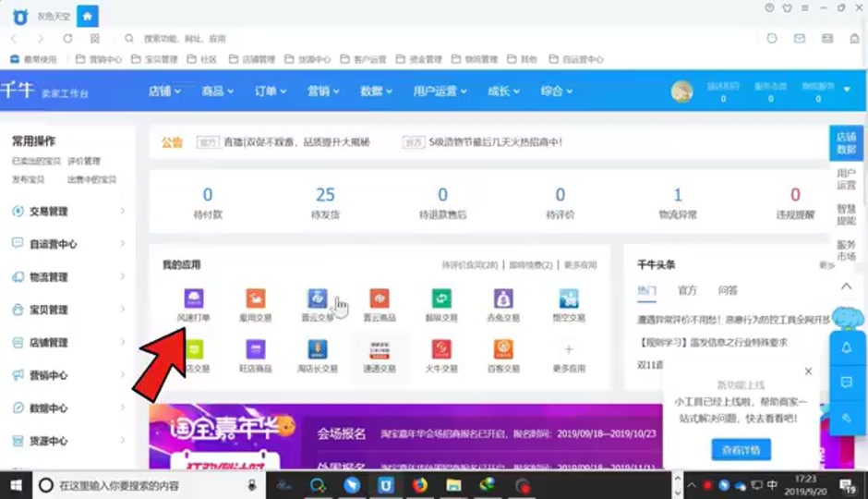Open the 百客交易 orange app icon
Screen dimensions: 868x499
pos(503,349)
